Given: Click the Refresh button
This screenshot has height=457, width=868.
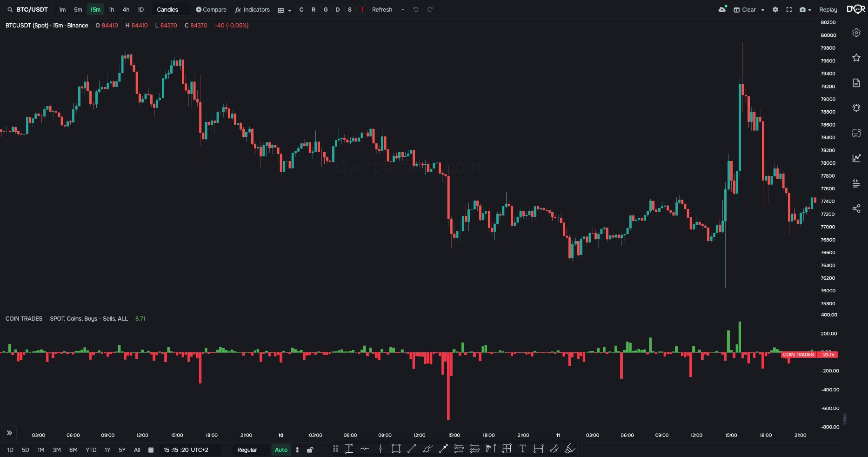Looking at the screenshot, I should pyautogui.click(x=382, y=9).
